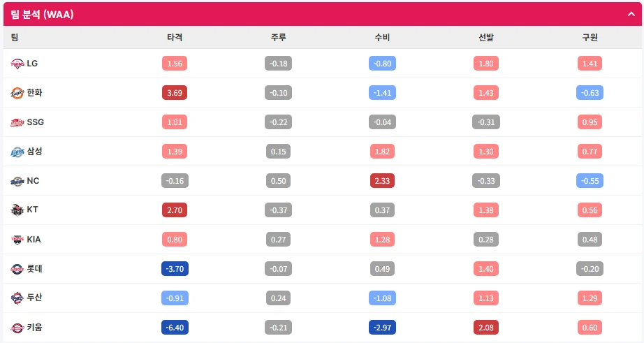Select the 선발 column header
The image size is (644, 343).
pyautogui.click(x=486, y=38)
